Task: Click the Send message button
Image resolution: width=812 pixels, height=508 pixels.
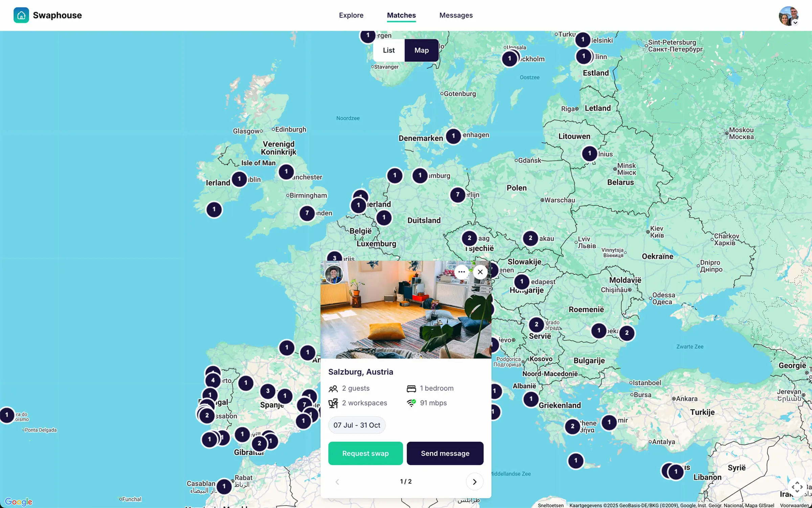Action: 445,453
